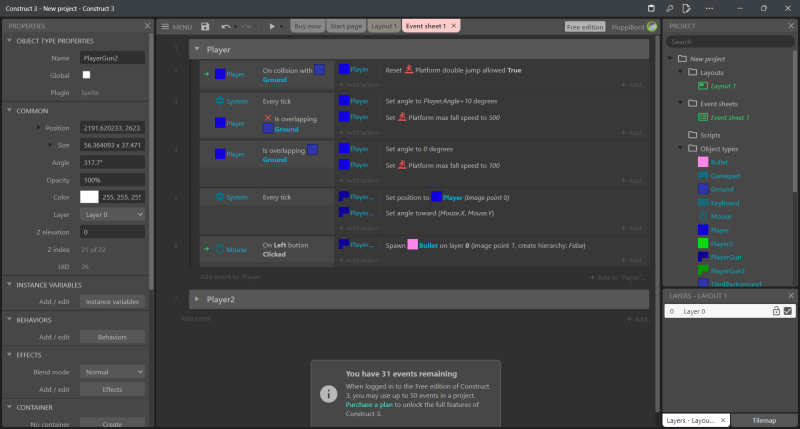The image size is (800, 429).
Task: Select the Keyboard object type
Action: tap(724, 203)
